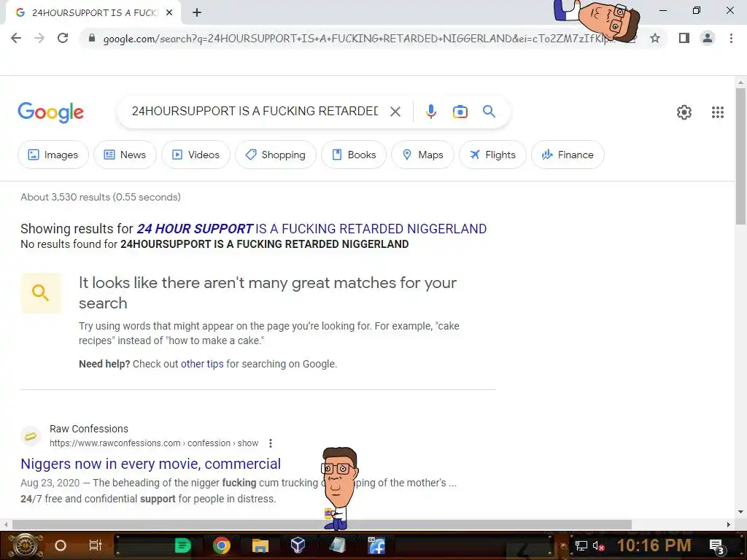The width and height of the screenshot is (747, 560).
Task: Click the 'Raw Confessions' site name
Action: 89,429
